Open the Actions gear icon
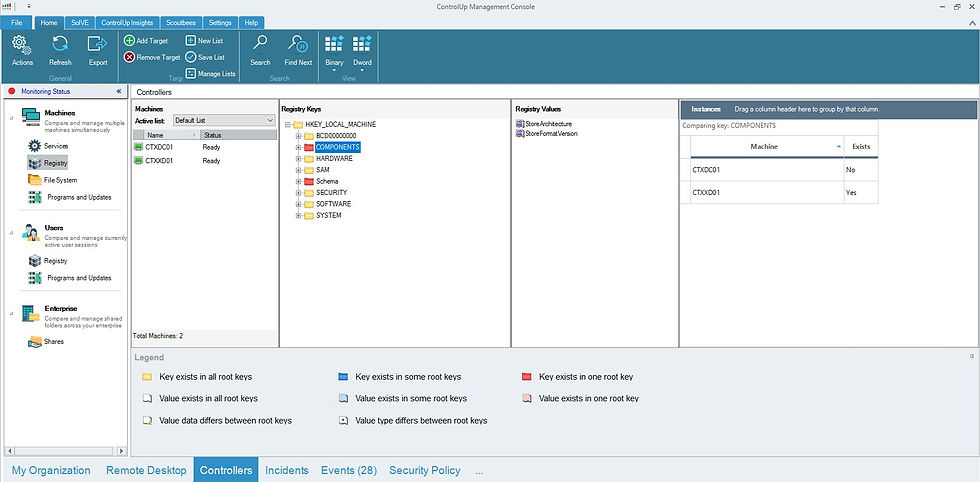The height and width of the screenshot is (482, 980). point(22,44)
